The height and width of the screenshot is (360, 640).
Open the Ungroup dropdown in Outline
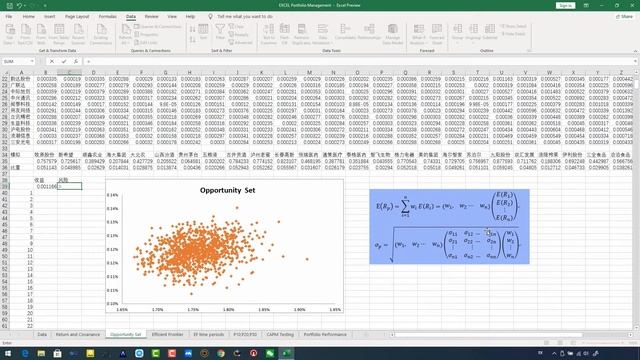(473, 34)
